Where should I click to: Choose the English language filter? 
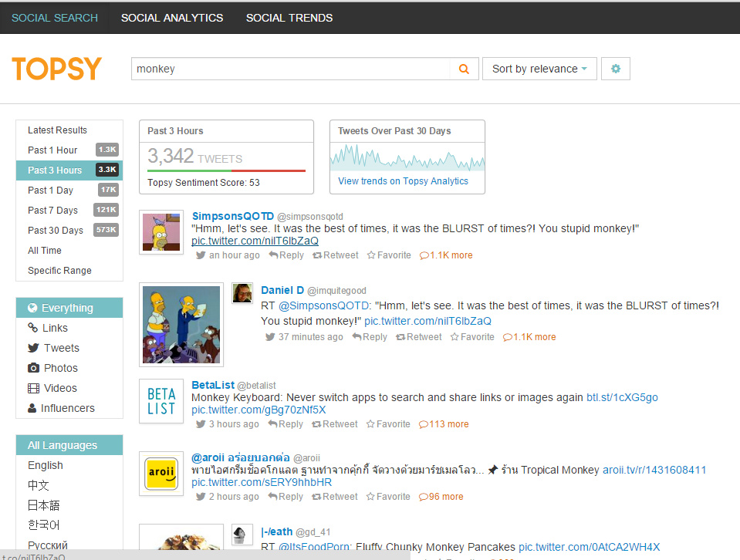point(46,465)
